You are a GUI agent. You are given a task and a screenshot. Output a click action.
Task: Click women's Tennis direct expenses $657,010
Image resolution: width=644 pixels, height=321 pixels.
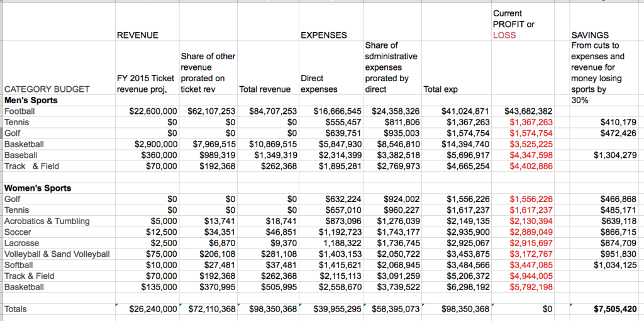[x=343, y=210]
